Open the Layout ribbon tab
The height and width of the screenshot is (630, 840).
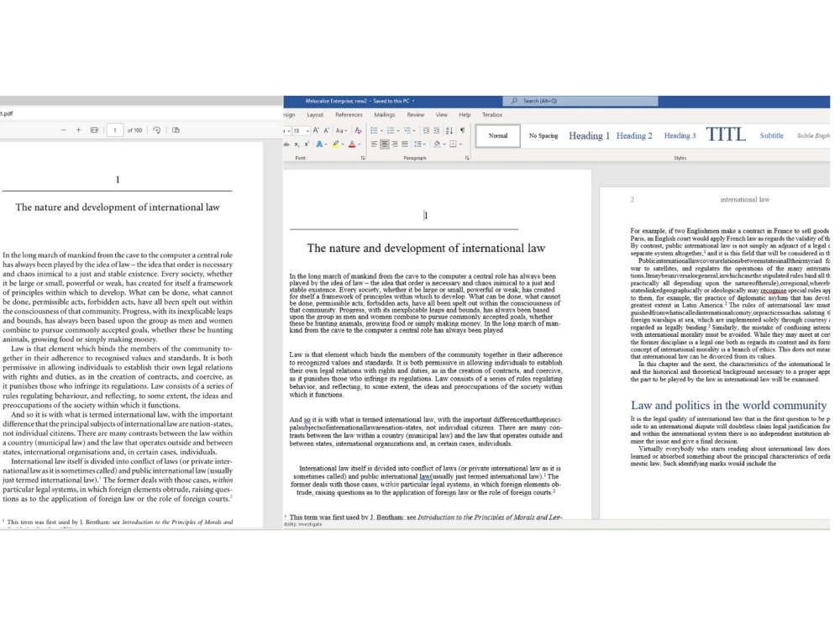315,114
